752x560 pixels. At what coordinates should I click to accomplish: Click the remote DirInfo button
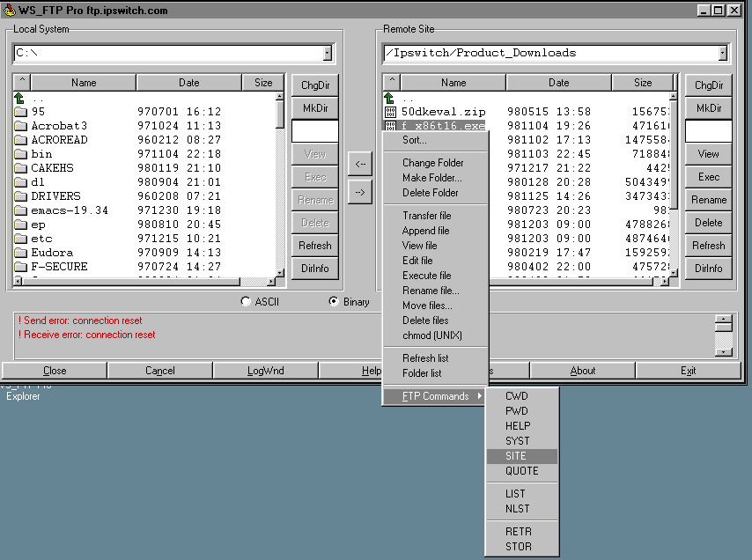(x=708, y=269)
